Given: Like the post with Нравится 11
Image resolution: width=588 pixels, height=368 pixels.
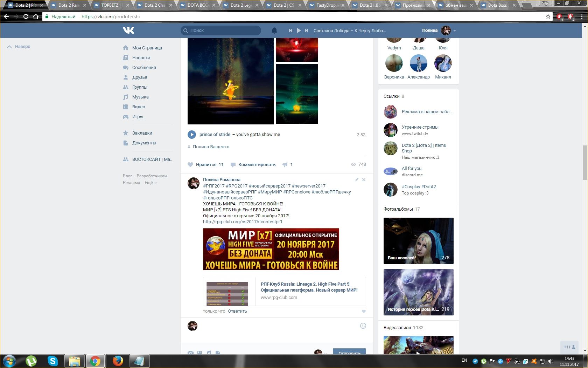Looking at the screenshot, I should click(205, 164).
